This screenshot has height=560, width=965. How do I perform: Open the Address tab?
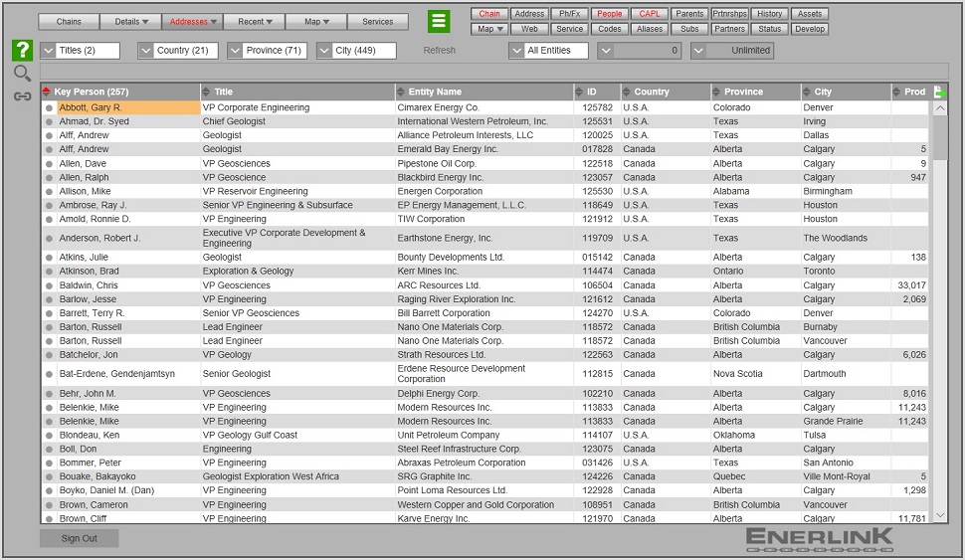tap(529, 14)
